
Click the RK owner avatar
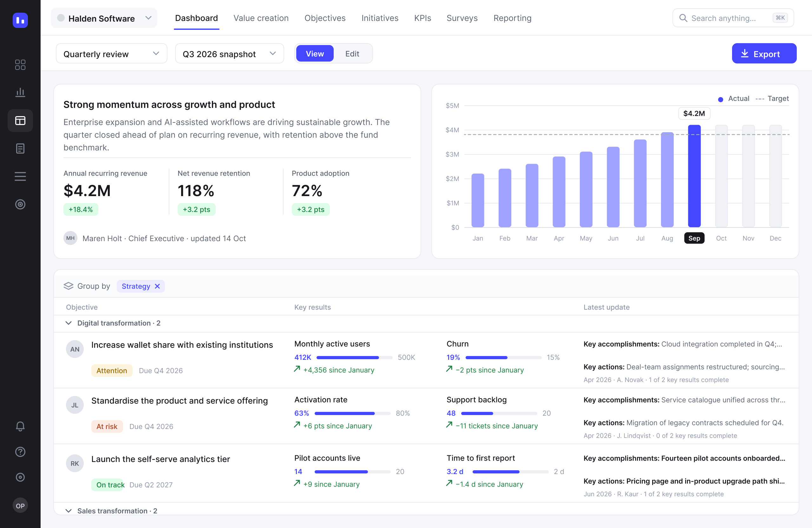(x=75, y=464)
